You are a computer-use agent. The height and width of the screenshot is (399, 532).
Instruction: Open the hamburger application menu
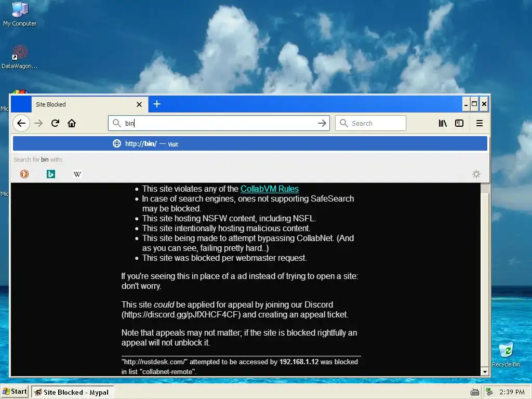pyautogui.click(x=480, y=123)
